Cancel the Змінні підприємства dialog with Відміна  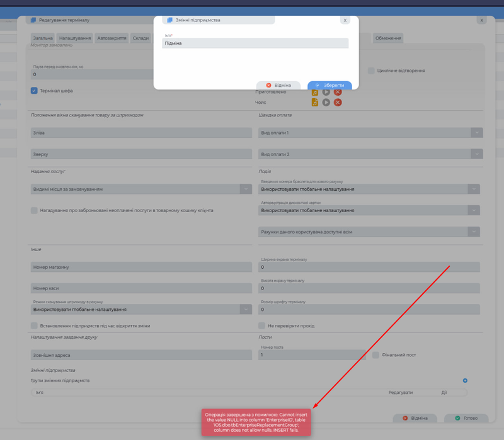click(x=278, y=85)
